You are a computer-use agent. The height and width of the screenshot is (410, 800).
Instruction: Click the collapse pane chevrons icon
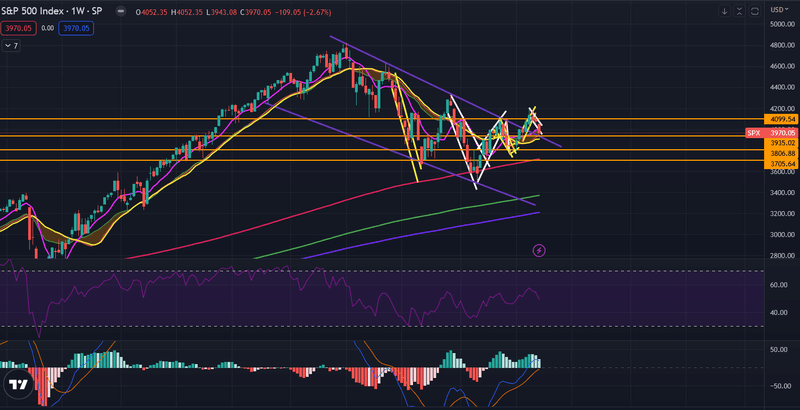(740, 10)
